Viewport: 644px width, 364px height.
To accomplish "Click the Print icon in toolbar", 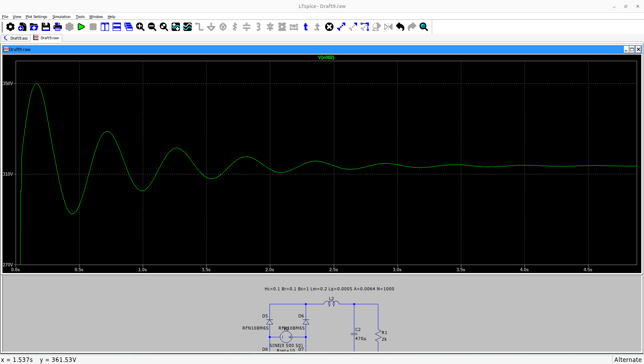I will tap(58, 27).
